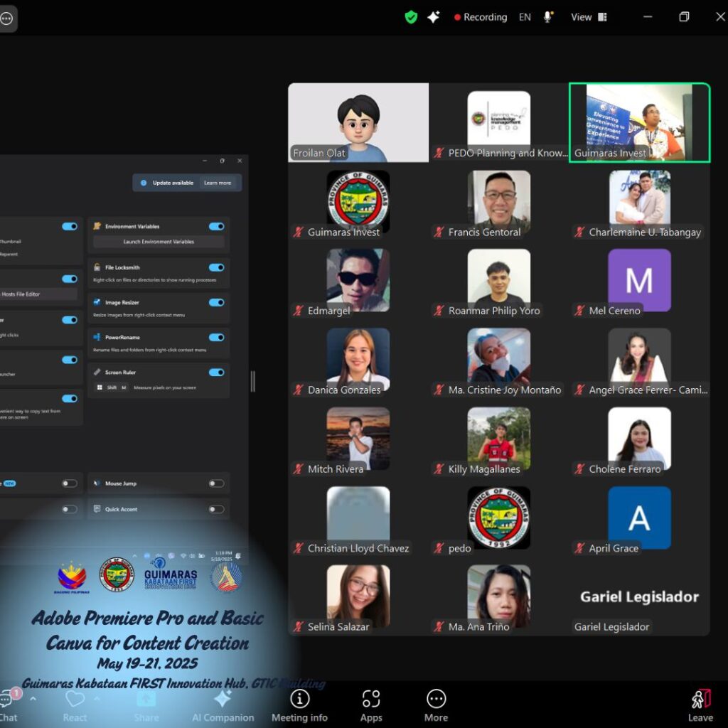Click the divider handle between share and gallery
This screenshot has height=728, width=728.
(x=252, y=381)
